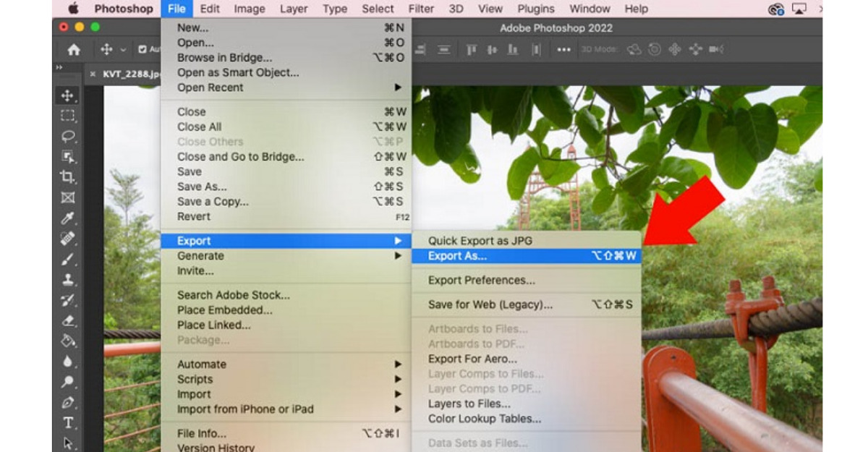The width and height of the screenshot is (868, 452).
Task: Click the Align bottom edges icon
Action: point(513,50)
